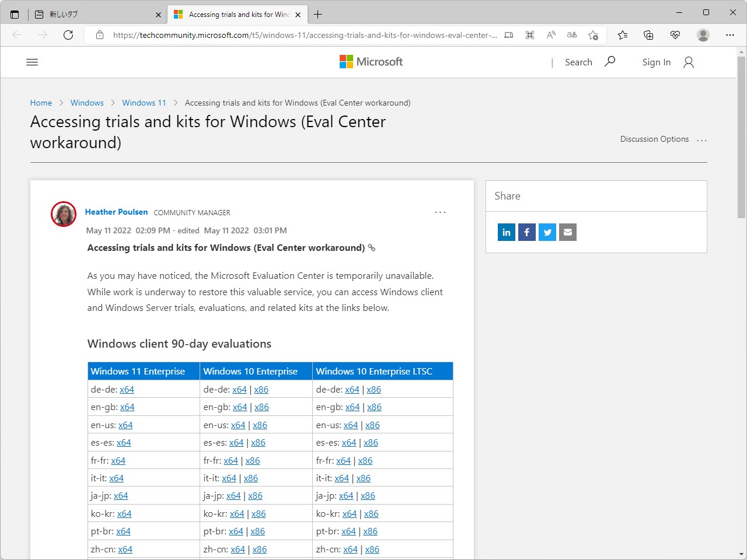Open Edge Settings and more menu

[730, 35]
